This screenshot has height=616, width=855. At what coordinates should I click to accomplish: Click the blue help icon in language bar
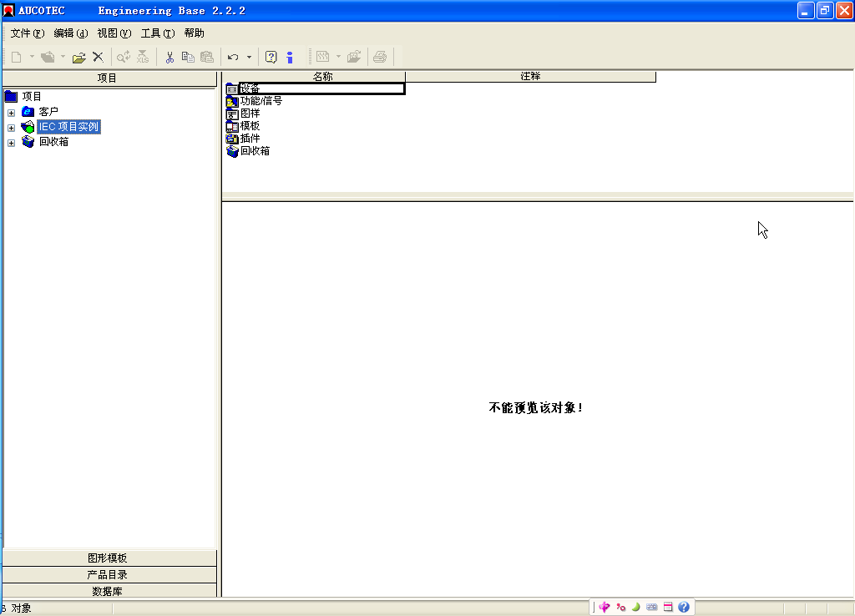(684, 607)
